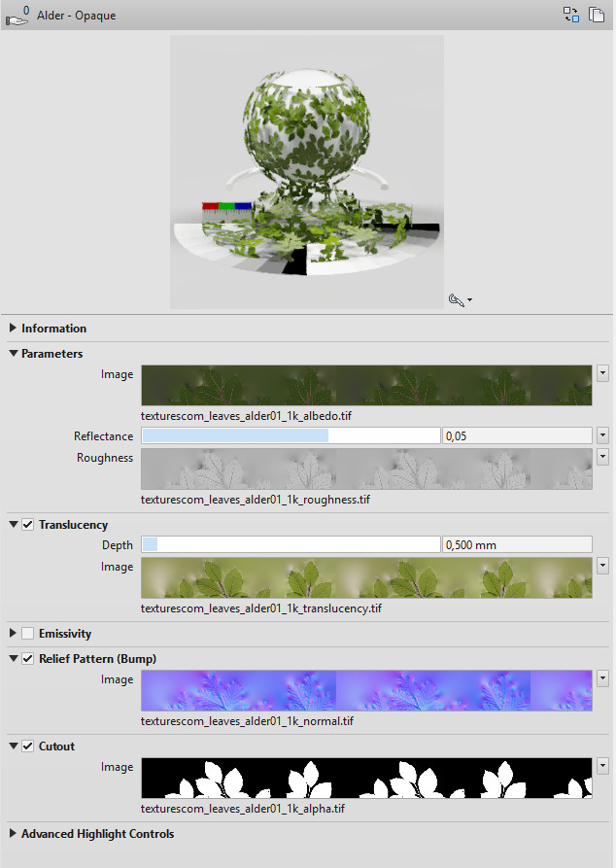Click file name texturescom_leaves_alder01_1k_translucency.tif
This screenshot has width=616, height=868.
coord(261,608)
